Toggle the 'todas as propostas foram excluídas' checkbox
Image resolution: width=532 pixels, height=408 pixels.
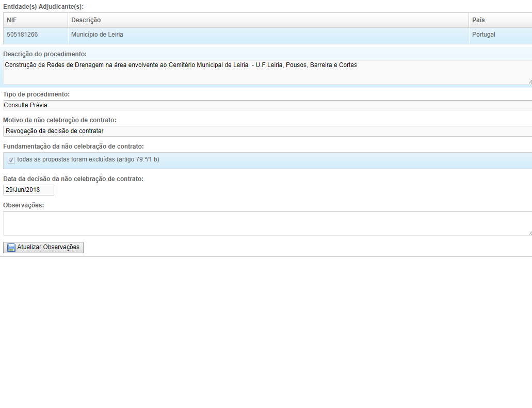(x=11, y=160)
